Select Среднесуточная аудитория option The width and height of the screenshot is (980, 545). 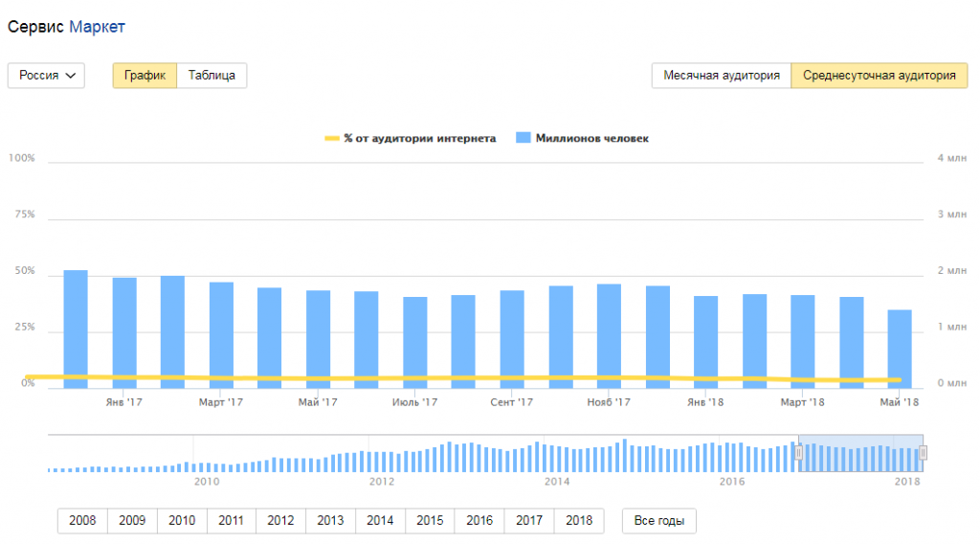coord(879,76)
